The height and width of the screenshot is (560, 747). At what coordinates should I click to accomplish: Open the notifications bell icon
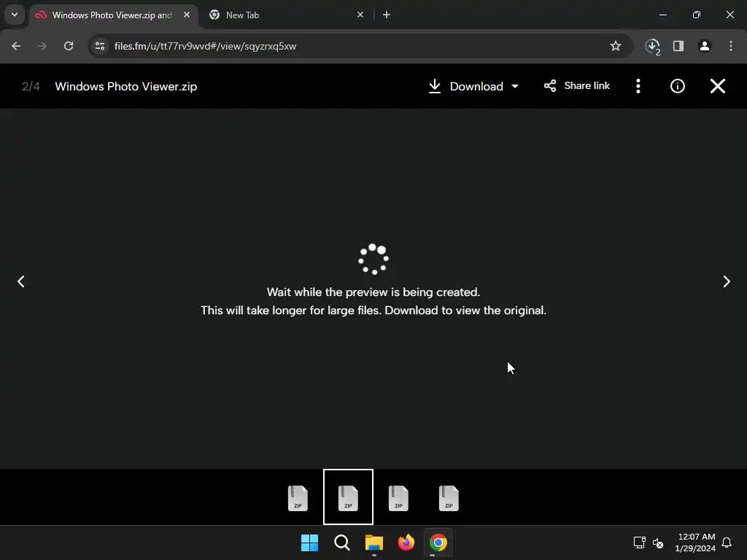click(727, 542)
